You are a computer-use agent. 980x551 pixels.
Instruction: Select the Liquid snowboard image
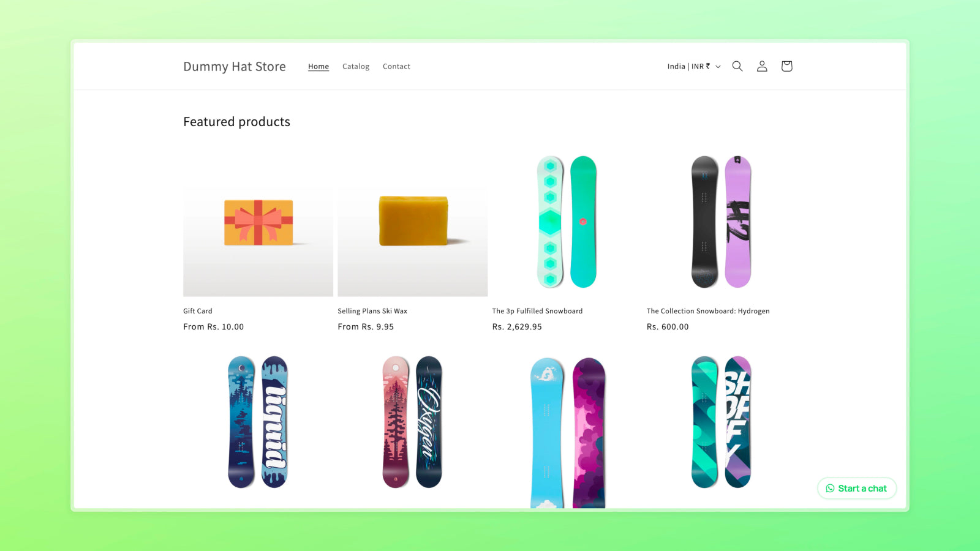(258, 422)
